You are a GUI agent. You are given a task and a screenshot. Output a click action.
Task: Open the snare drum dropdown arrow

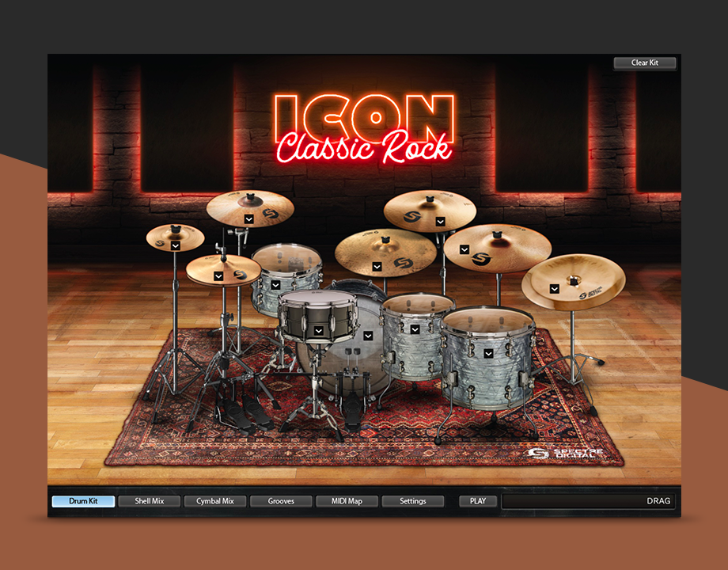coord(318,330)
